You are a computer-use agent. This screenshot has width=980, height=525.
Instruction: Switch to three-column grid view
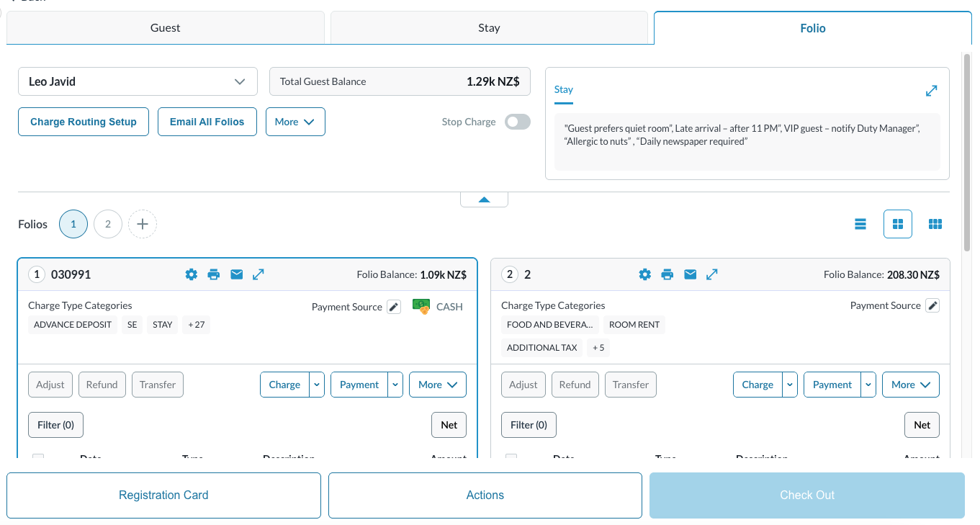(x=935, y=224)
